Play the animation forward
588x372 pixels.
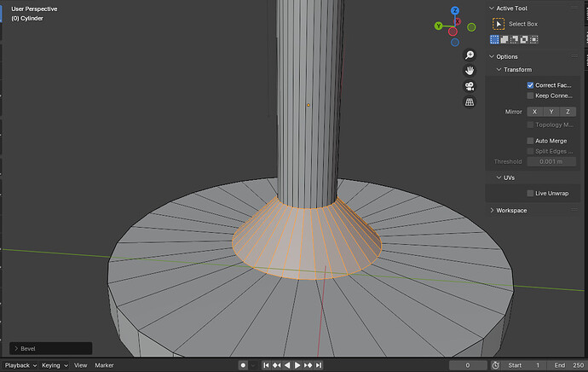(297, 365)
